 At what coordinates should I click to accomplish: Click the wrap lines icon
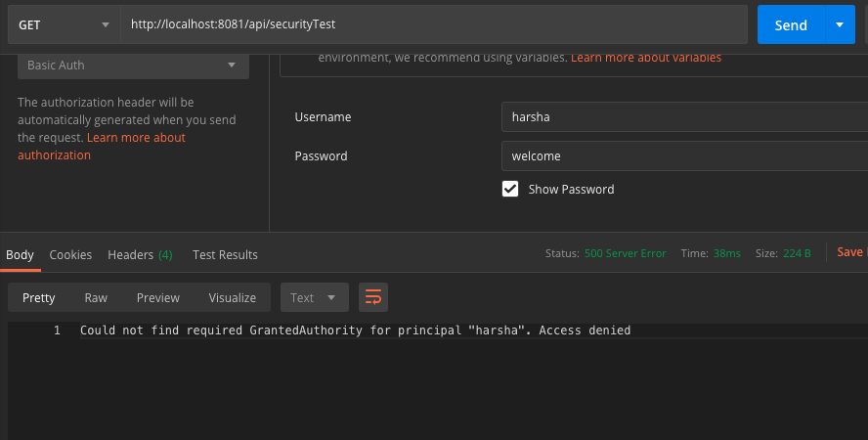point(372,297)
